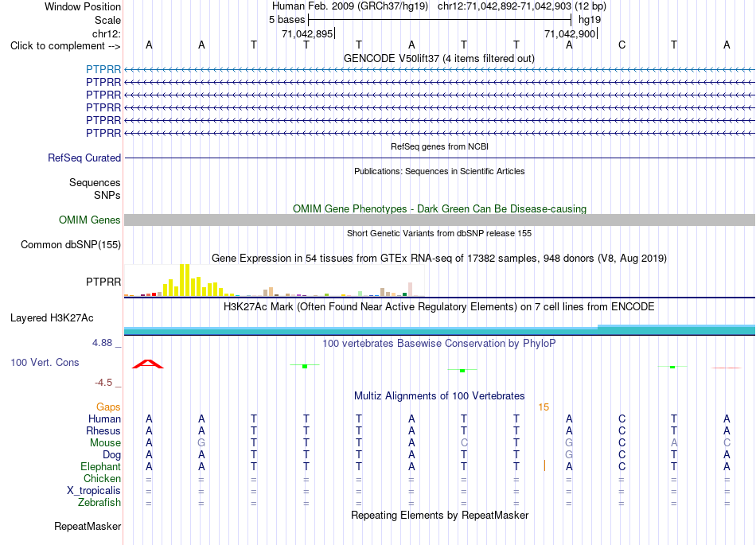This screenshot has width=756, height=545.
Task: Click the gray OMIM Genes bar
Action: (439, 220)
